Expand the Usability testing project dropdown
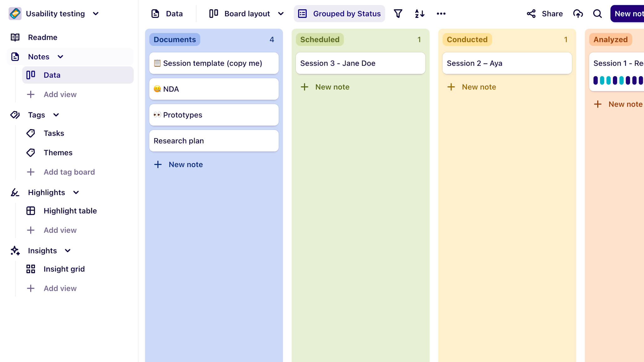 pyautogui.click(x=96, y=13)
